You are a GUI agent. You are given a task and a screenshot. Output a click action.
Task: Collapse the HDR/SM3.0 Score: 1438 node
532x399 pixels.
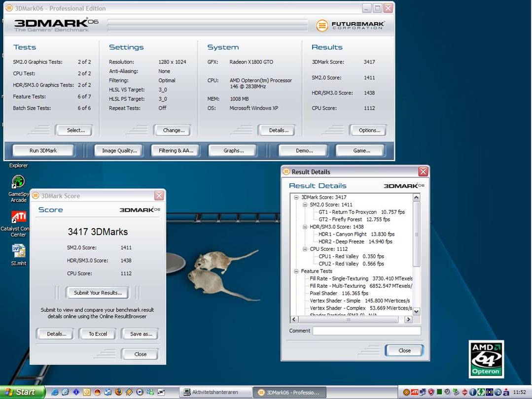click(305, 227)
